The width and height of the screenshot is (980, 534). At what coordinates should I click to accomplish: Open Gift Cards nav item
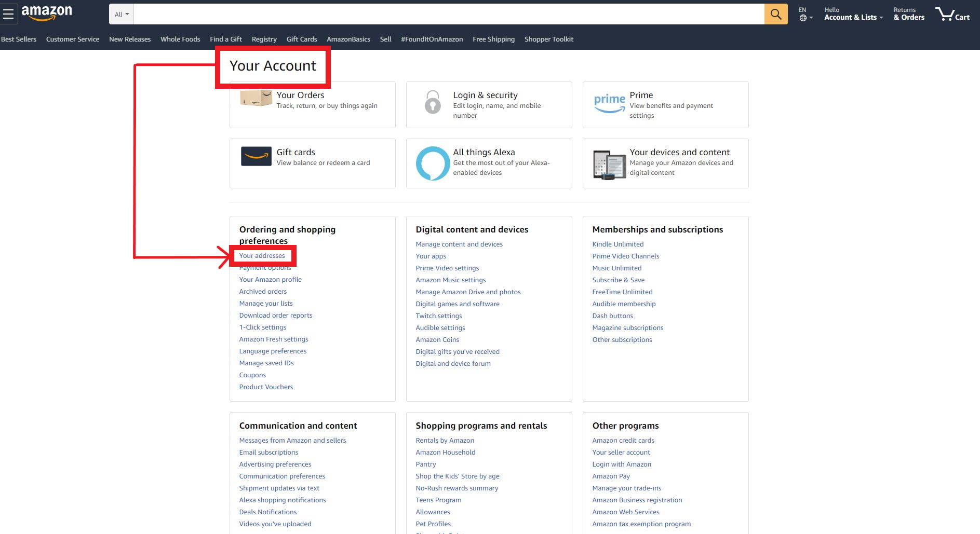coord(302,39)
